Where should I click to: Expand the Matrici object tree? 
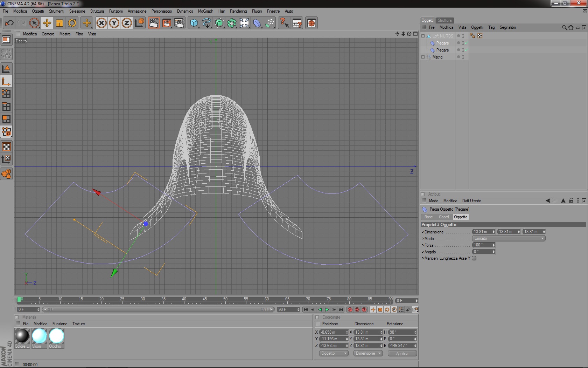423,57
